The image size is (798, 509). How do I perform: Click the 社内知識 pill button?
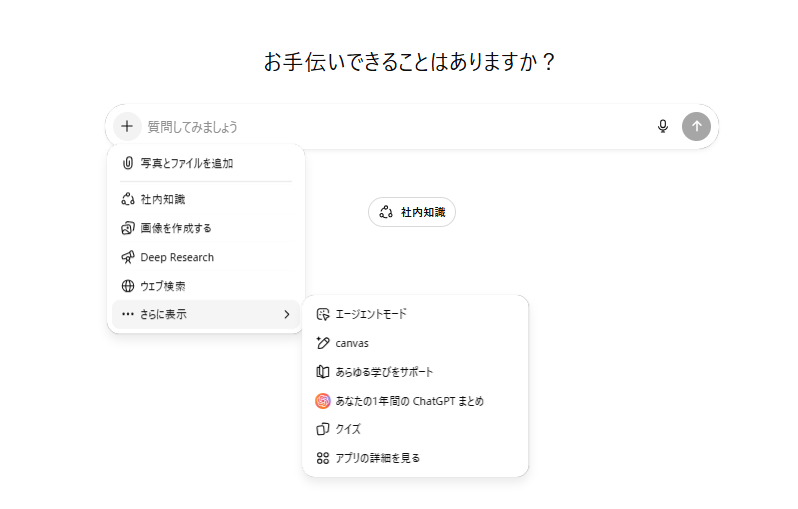[412, 212]
